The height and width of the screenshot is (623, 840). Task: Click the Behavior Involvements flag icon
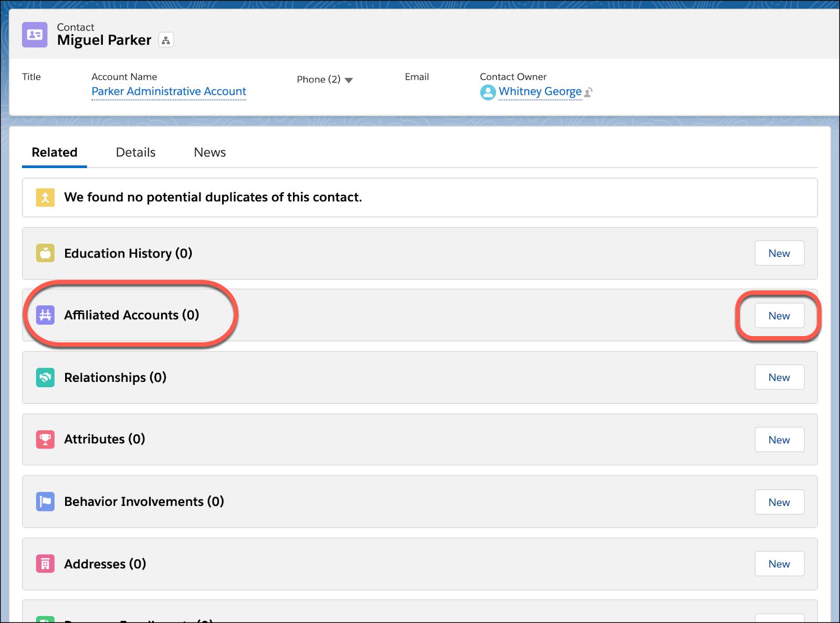coord(45,502)
